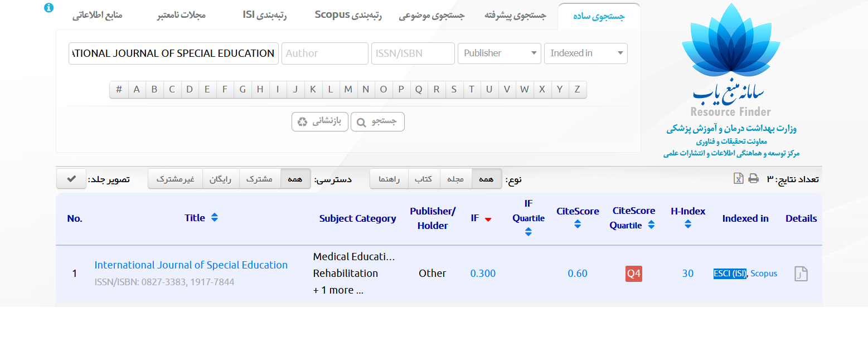Select type filter راهنما (guide)

tap(389, 179)
